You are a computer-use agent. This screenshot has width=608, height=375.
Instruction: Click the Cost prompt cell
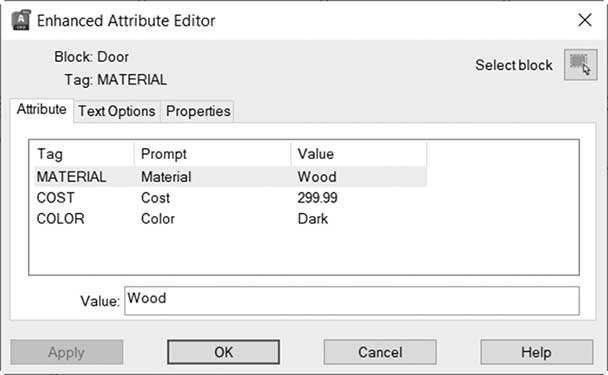[155, 198]
